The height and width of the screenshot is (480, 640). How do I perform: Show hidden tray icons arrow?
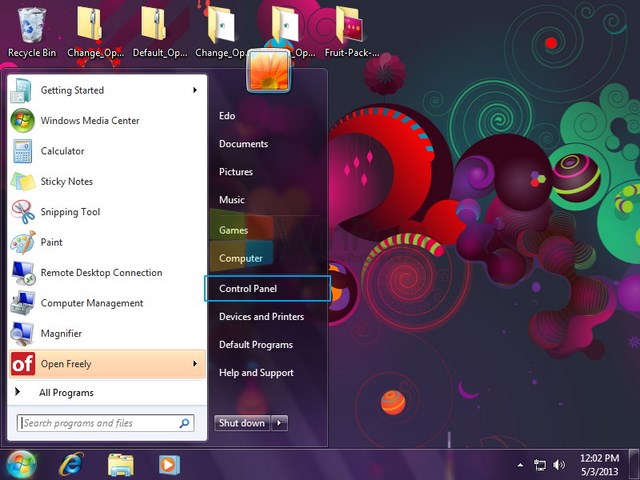(x=520, y=465)
